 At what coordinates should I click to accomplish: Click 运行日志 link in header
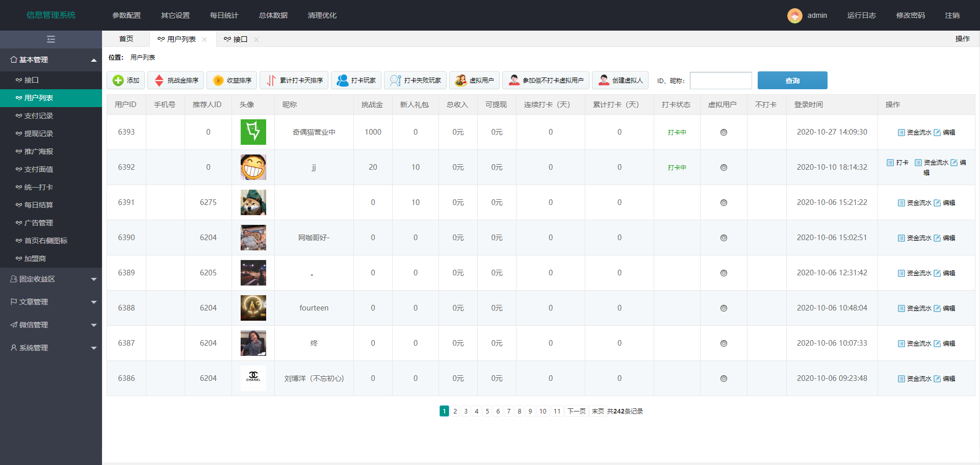[x=862, y=15]
